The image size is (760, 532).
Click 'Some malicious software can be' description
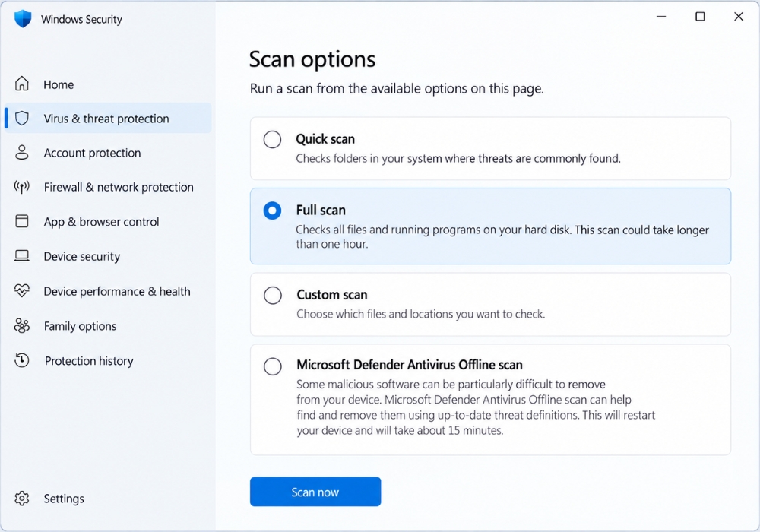pos(476,407)
